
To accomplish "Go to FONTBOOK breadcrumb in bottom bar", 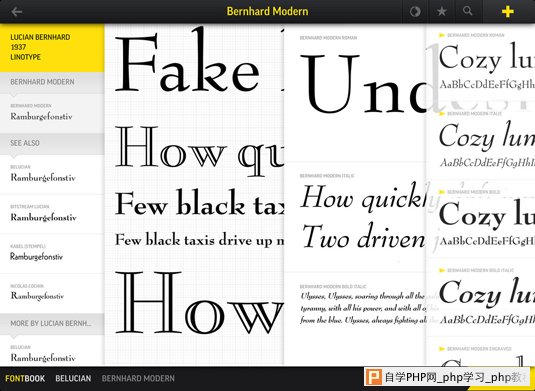I will 25,378.
